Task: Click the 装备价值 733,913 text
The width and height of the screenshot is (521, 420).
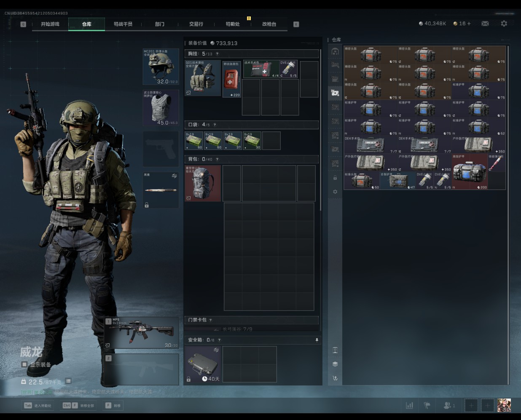Action: coord(212,43)
